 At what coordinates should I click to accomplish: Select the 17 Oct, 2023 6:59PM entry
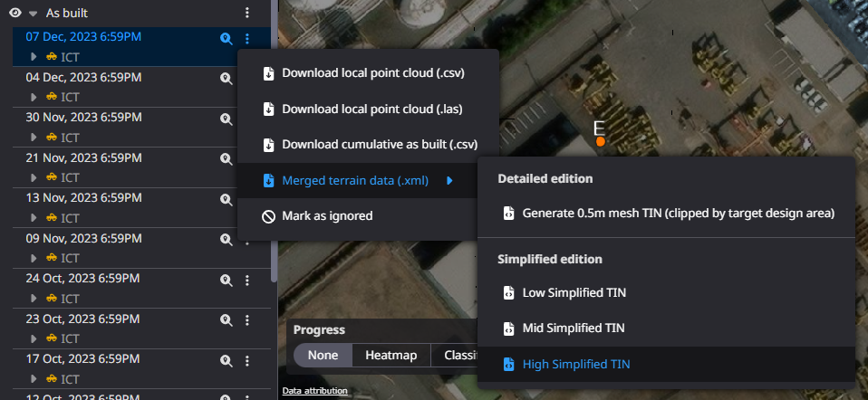(x=83, y=358)
